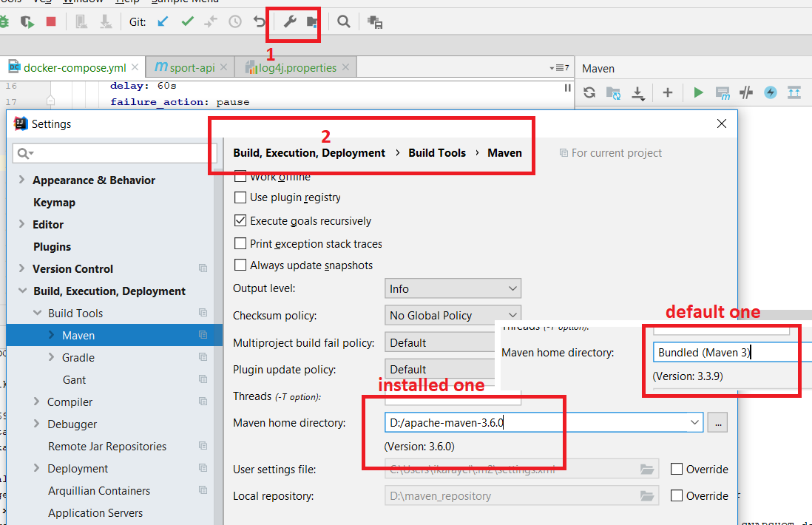Collapse Build, Execution, Deployment node
This screenshot has height=525, width=812.
point(23,291)
